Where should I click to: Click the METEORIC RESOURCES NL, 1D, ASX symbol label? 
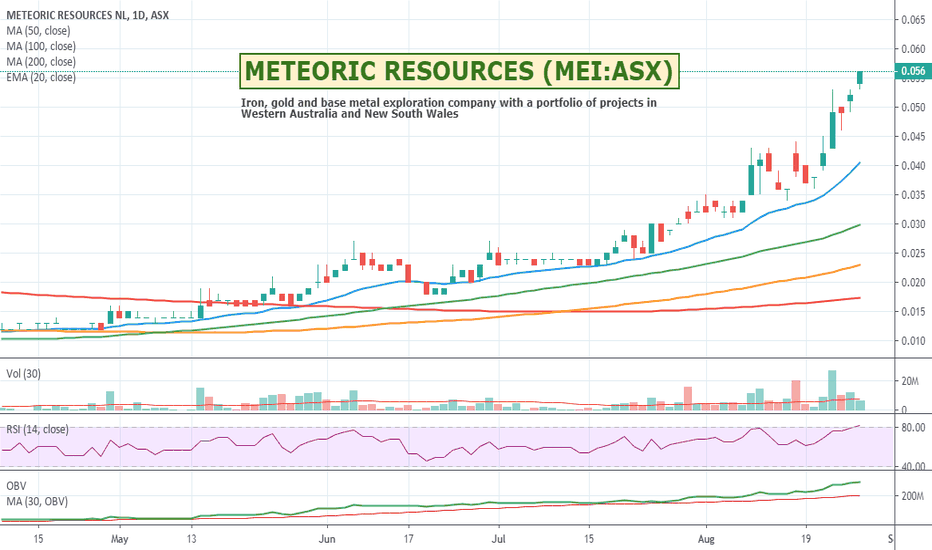[x=87, y=15]
